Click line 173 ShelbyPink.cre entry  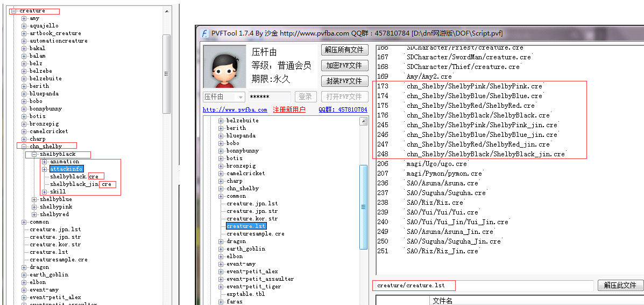tap(475, 86)
